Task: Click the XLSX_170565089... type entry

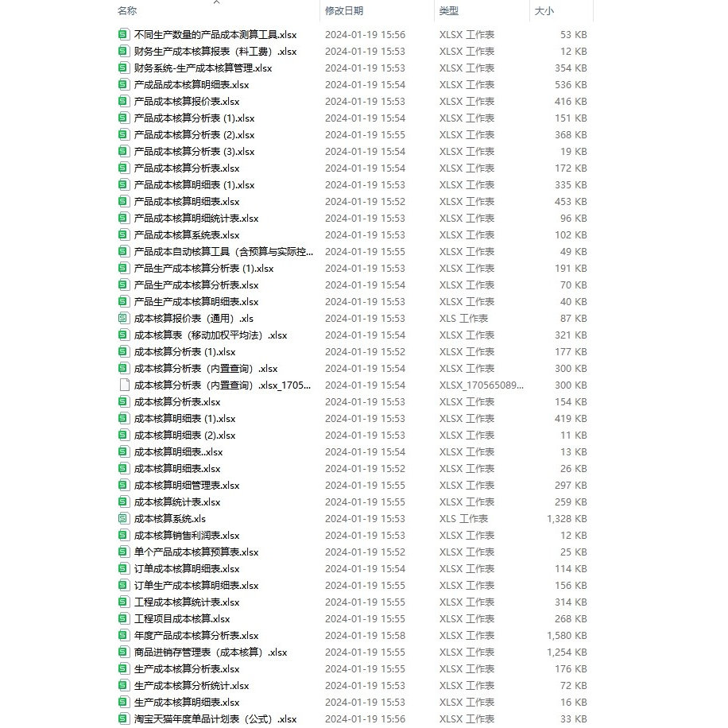Action: coord(482,385)
